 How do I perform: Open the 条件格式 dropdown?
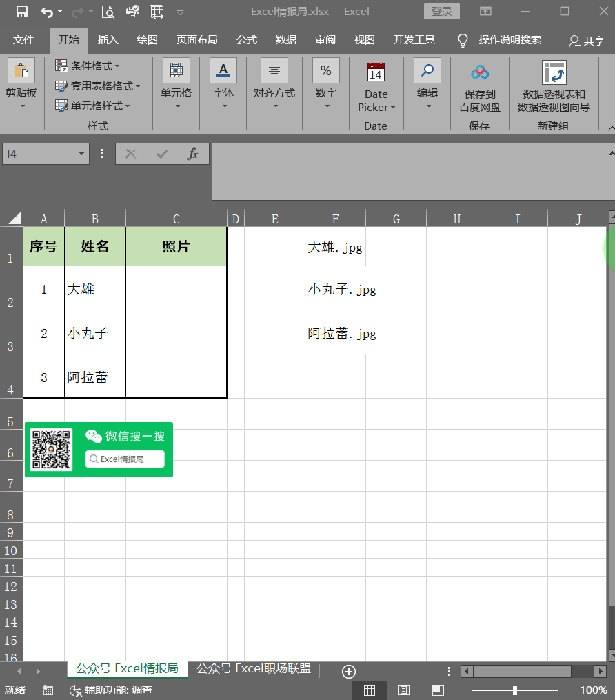coord(88,66)
